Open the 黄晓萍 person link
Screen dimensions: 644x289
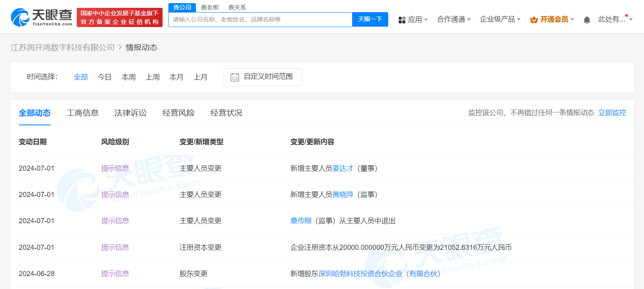[x=343, y=195]
